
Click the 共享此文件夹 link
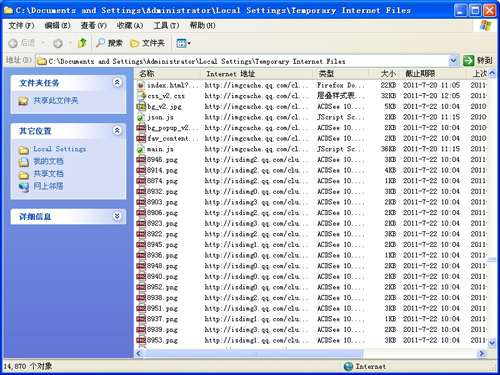(56, 100)
